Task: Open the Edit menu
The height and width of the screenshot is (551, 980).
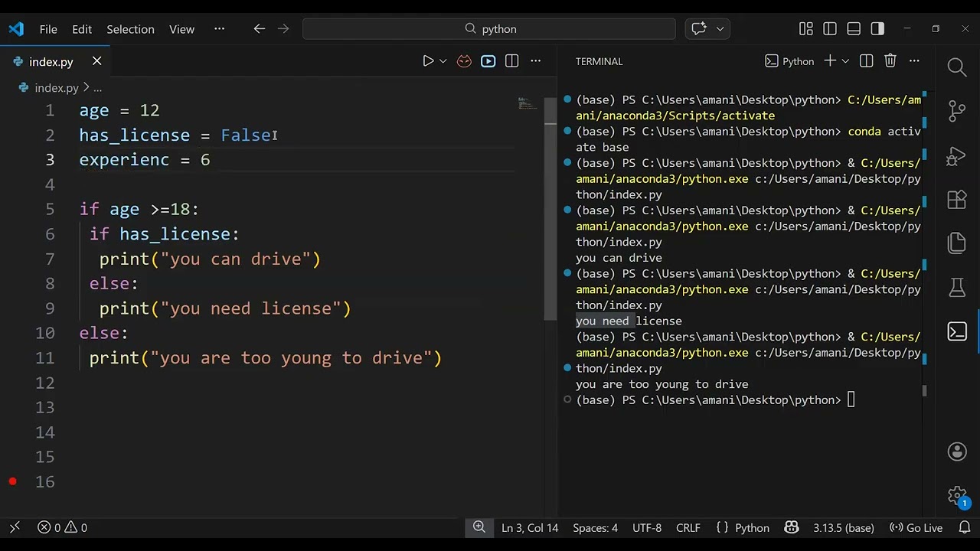Action: 82,29
